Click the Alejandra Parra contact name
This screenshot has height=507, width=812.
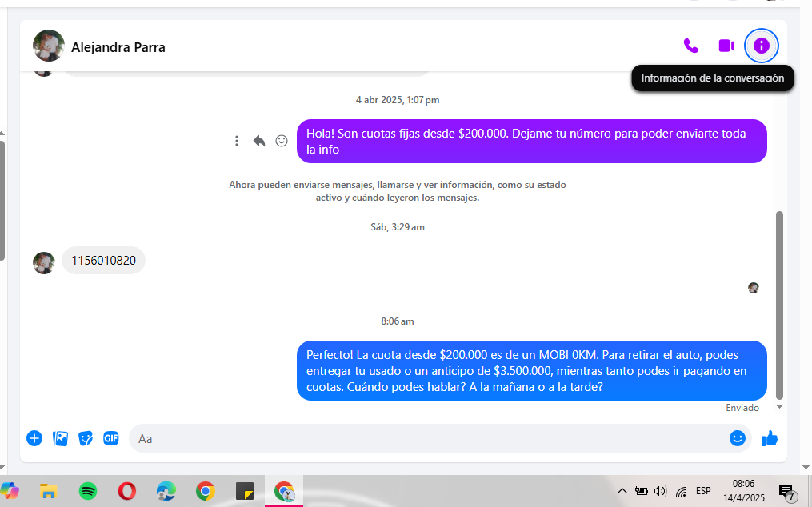click(118, 47)
